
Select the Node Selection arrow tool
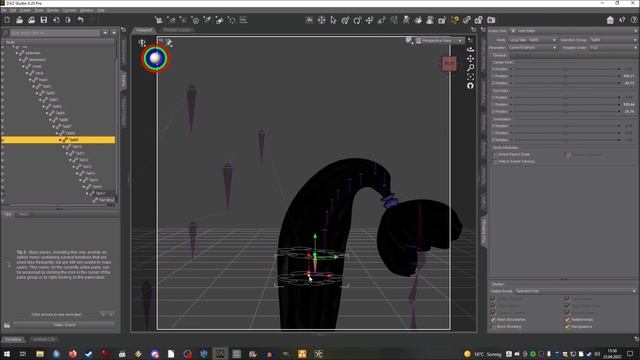pyautogui.click(x=333, y=20)
